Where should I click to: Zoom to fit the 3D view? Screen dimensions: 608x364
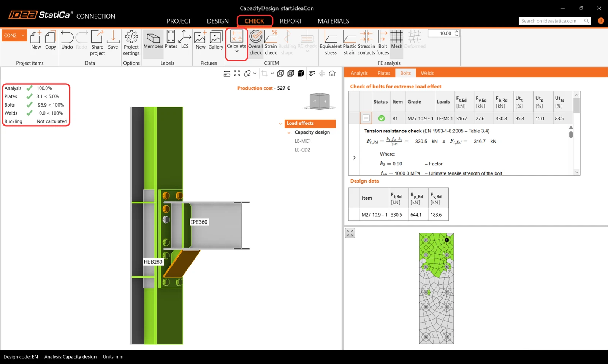pyautogui.click(x=237, y=74)
